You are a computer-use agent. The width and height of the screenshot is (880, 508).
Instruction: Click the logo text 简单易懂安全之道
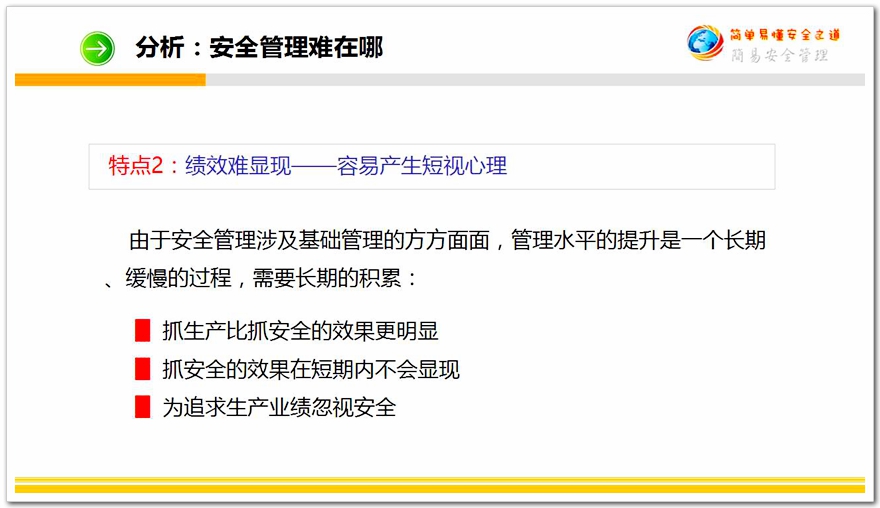(x=785, y=35)
